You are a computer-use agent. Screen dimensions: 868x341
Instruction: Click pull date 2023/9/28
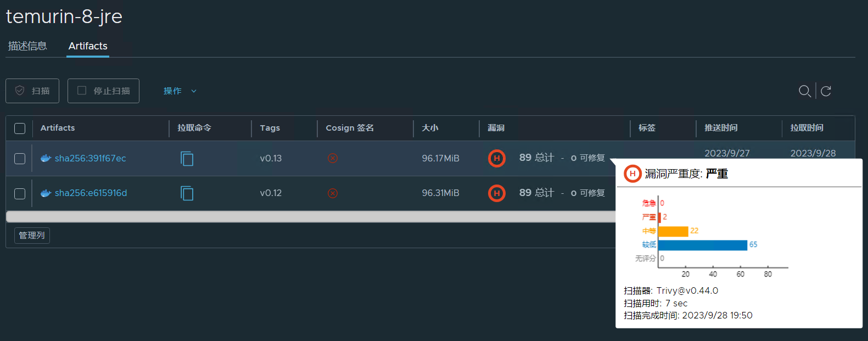click(x=813, y=153)
